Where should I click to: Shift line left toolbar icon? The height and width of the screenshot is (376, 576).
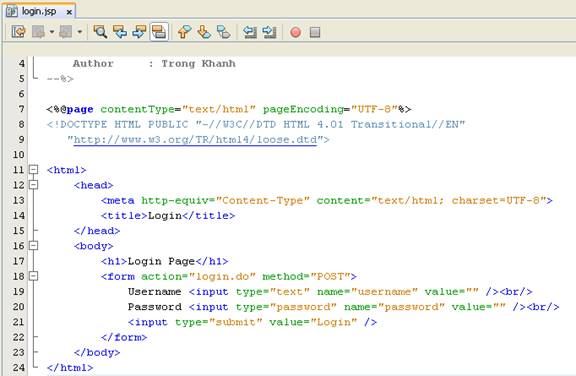pos(250,32)
